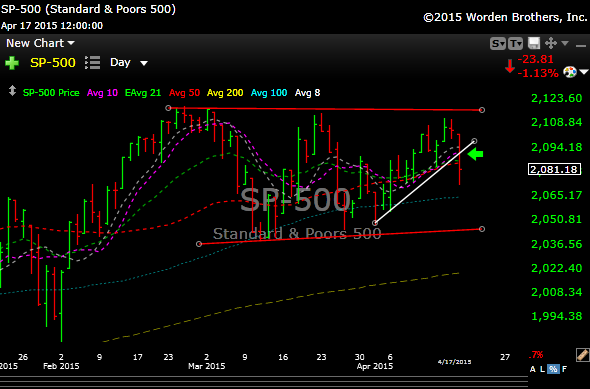
Task: Open the watchlist symbol list icon
Action: coord(93,63)
